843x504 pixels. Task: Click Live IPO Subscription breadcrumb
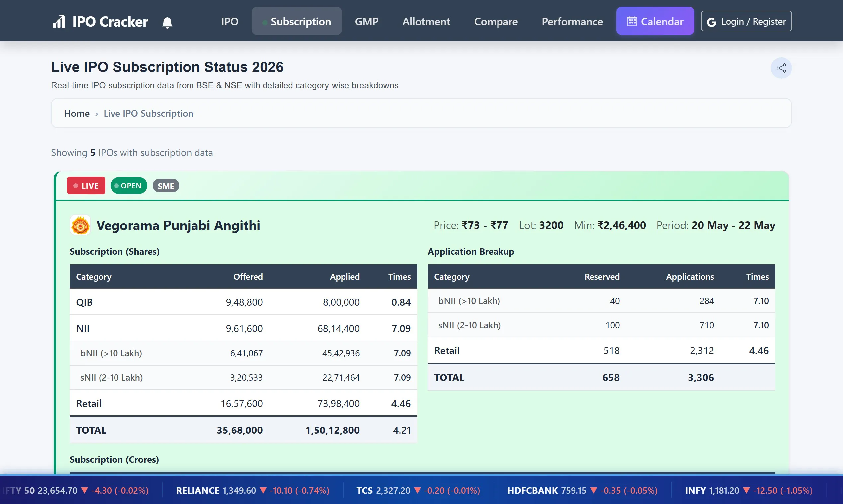[x=149, y=113]
